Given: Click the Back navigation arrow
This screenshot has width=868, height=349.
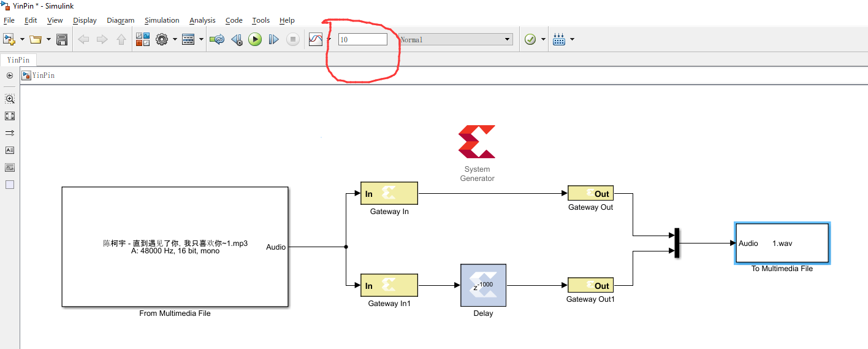Looking at the screenshot, I should (x=83, y=39).
